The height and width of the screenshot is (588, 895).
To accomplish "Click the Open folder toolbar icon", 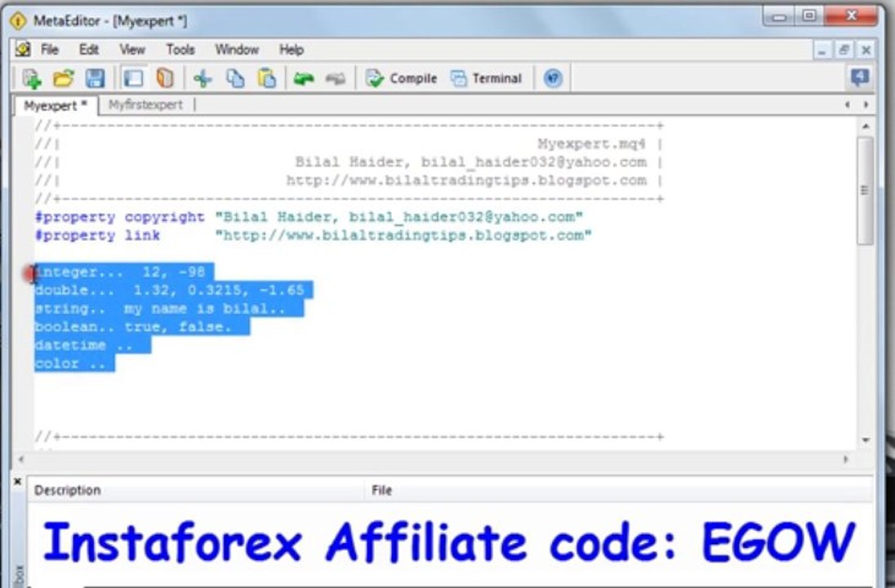I will pyautogui.click(x=64, y=78).
